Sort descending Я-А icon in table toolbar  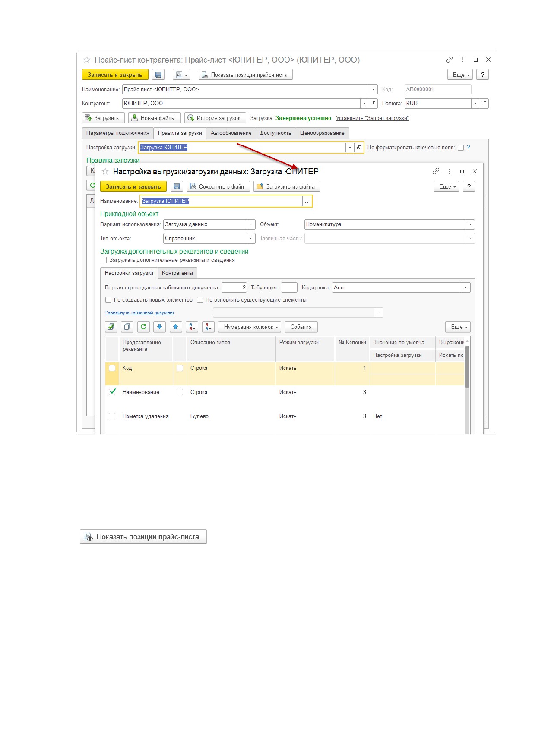[208, 327]
